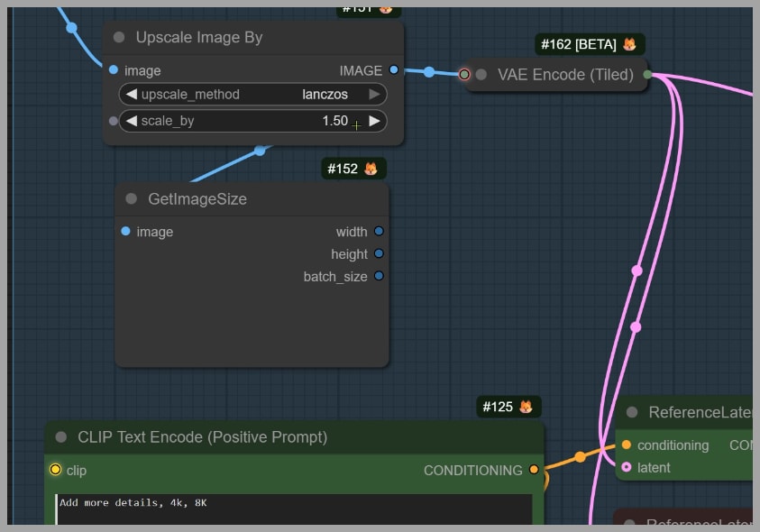Click next arrow on upscale_method selector
The height and width of the screenshot is (532, 760).
374,95
